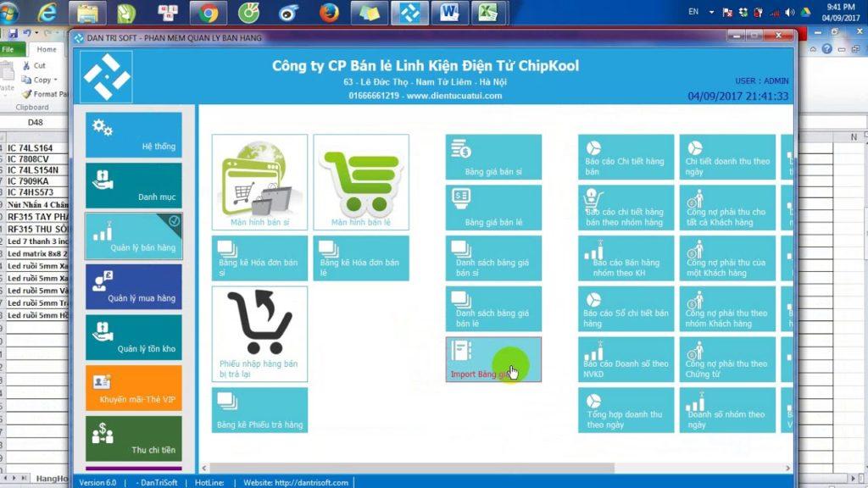The height and width of the screenshot is (488, 868).
Task: Click the Excel Name Box showing D48
Action: coord(34,122)
